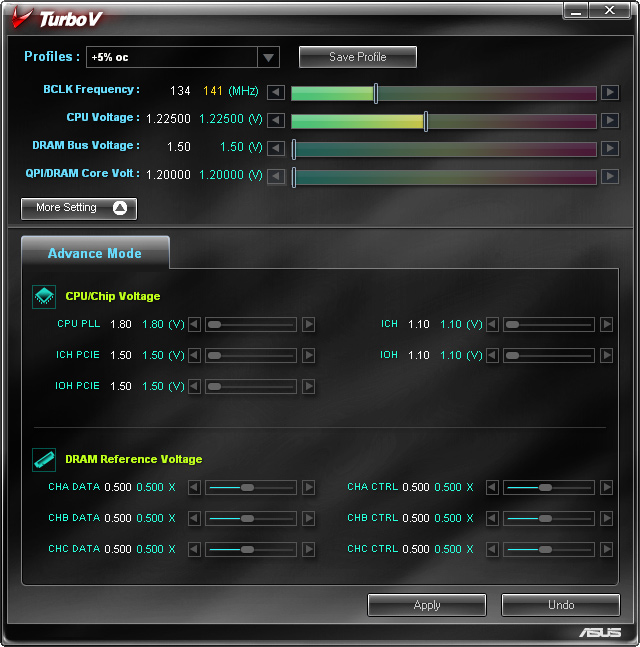640x647 pixels.
Task: Increase ICH PCIE voltage with right arrow
Action: (308, 355)
